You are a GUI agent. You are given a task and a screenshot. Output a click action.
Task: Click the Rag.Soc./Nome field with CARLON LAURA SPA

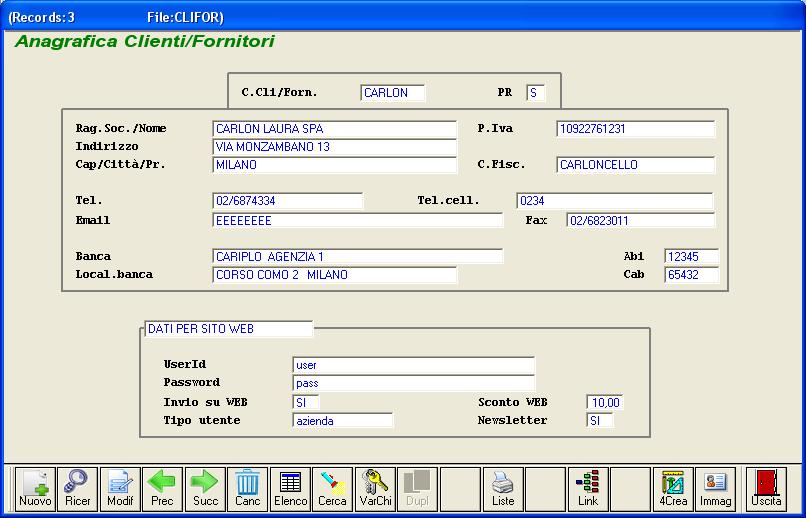(334, 129)
